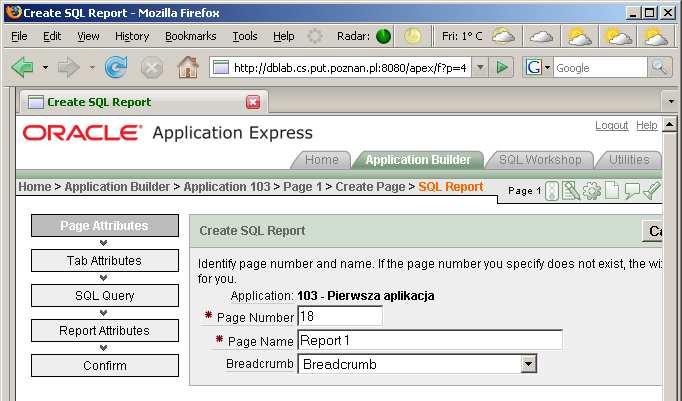Click the Stop loading icon
This screenshot has height=401, width=682.
click(x=152, y=68)
